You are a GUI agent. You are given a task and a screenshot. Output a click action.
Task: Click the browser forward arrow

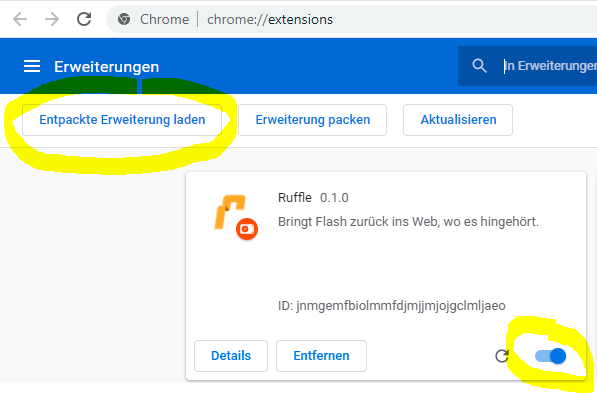tap(52, 19)
